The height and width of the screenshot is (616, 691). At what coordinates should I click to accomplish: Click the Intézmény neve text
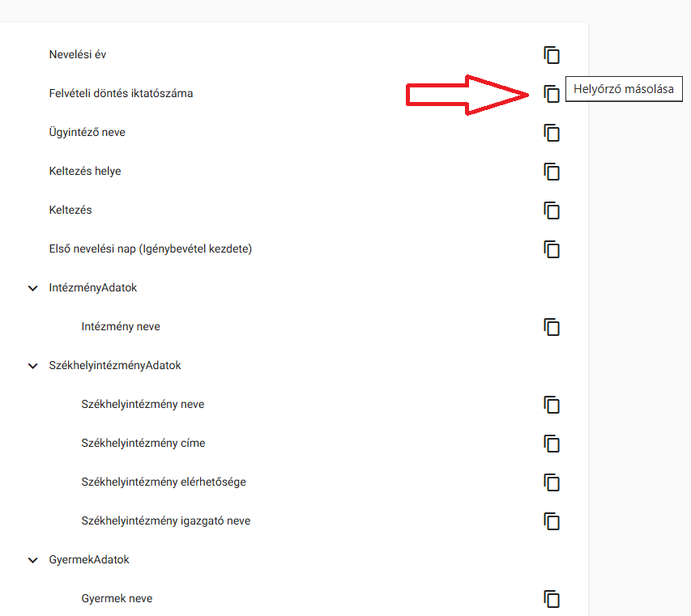pyautogui.click(x=121, y=326)
